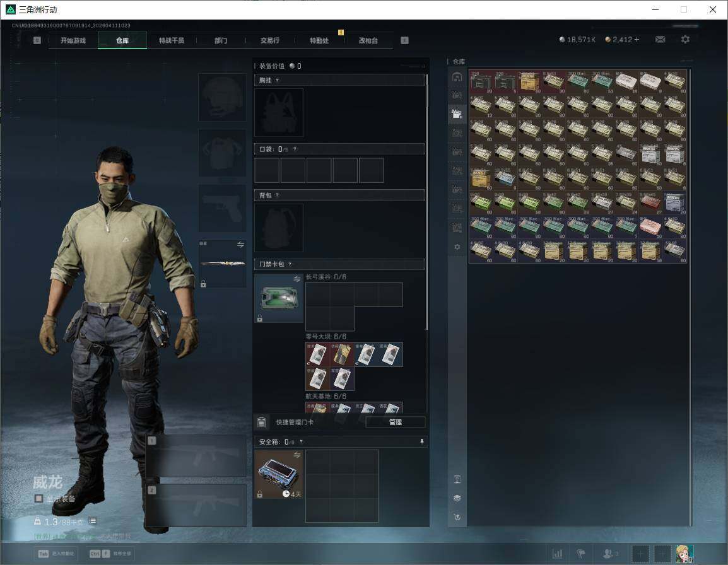Select the empty primary weapon slot 1
This screenshot has width=728, height=565.
click(x=196, y=456)
